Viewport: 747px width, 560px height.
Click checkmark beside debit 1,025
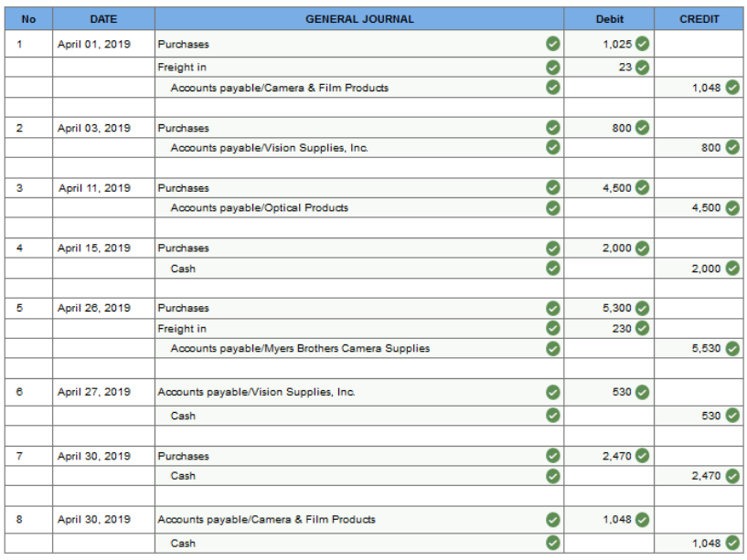coord(642,44)
